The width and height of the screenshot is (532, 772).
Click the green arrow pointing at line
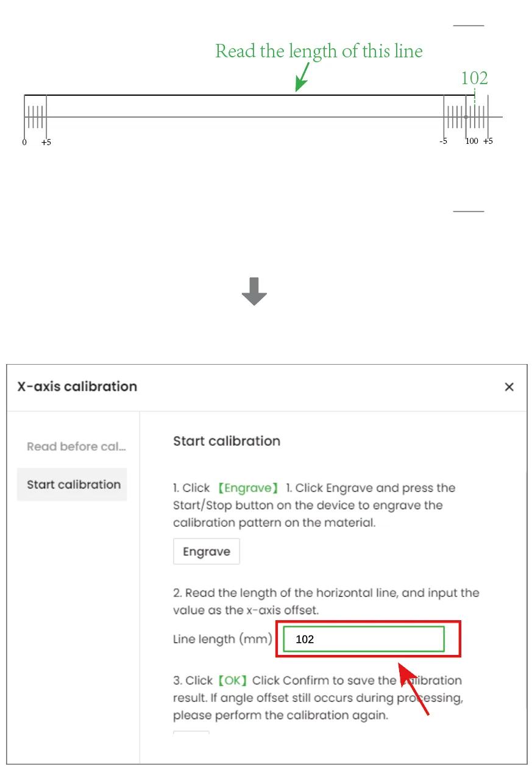click(302, 76)
